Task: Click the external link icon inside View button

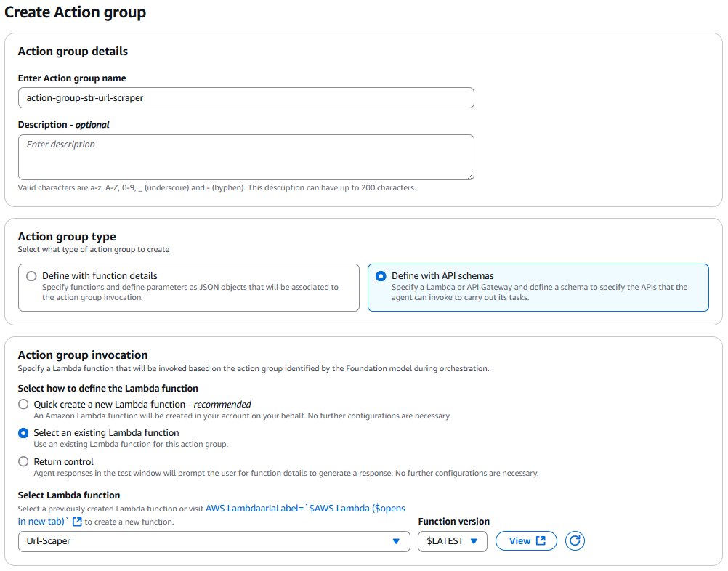Action: [x=541, y=540]
